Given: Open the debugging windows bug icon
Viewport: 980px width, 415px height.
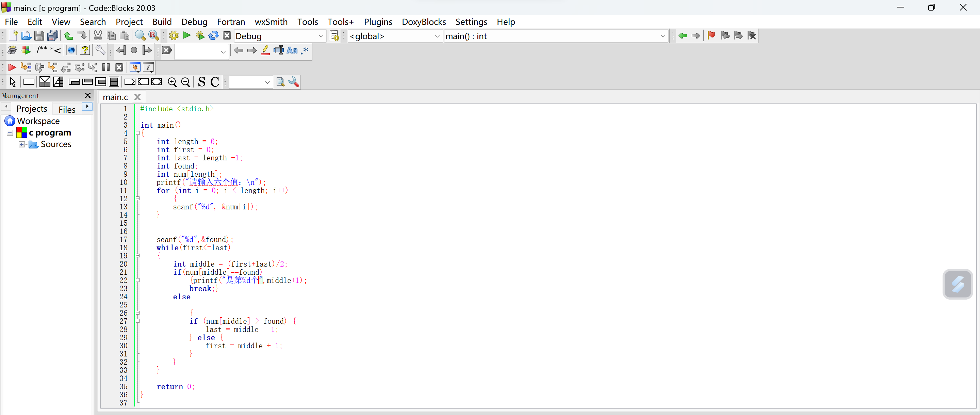Looking at the screenshot, I should (135, 67).
